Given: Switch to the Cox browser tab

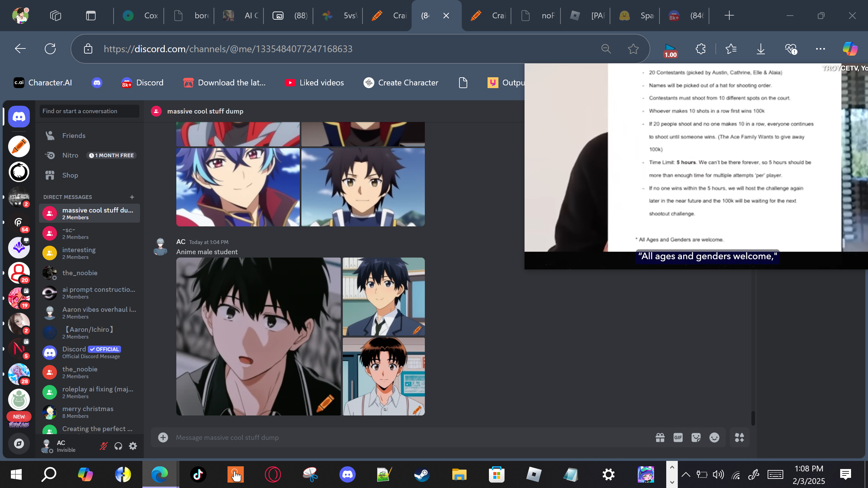Looking at the screenshot, I should [x=140, y=16].
